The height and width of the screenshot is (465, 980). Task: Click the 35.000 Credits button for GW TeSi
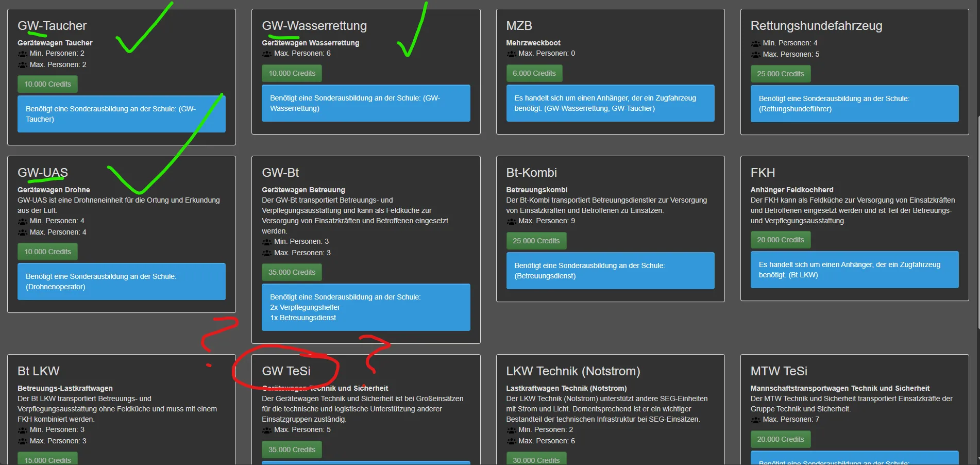click(x=292, y=450)
